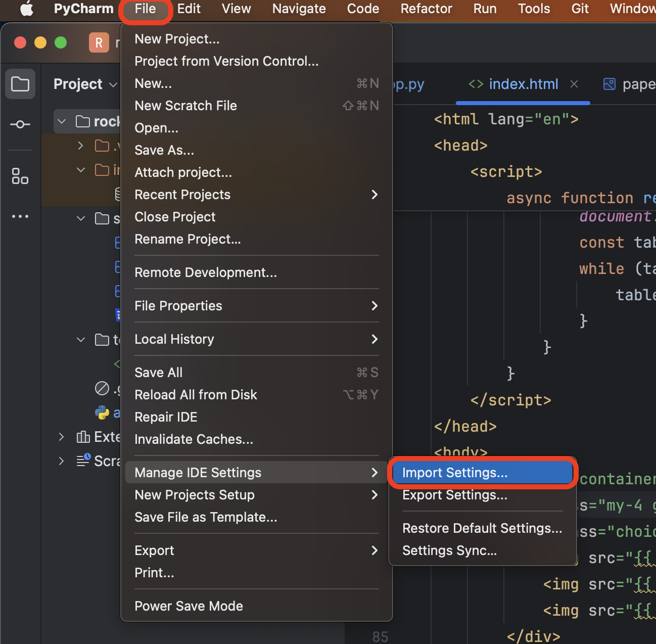Select Project from Version Control...

pos(257,61)
